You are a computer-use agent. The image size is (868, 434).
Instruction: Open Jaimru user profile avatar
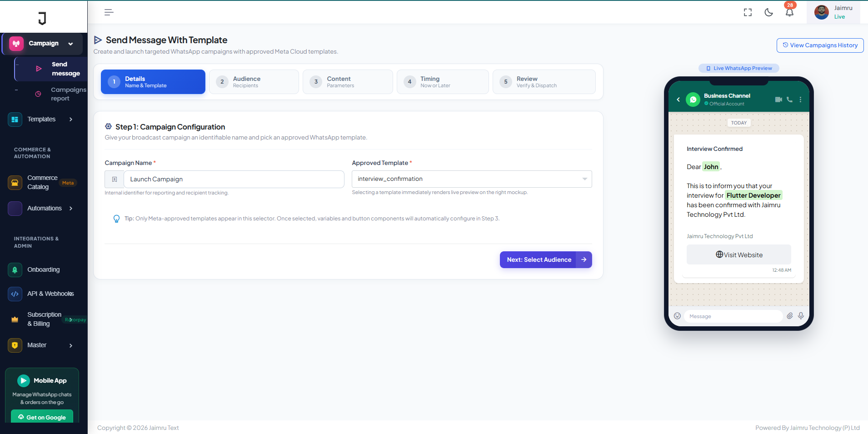point(821,12)
